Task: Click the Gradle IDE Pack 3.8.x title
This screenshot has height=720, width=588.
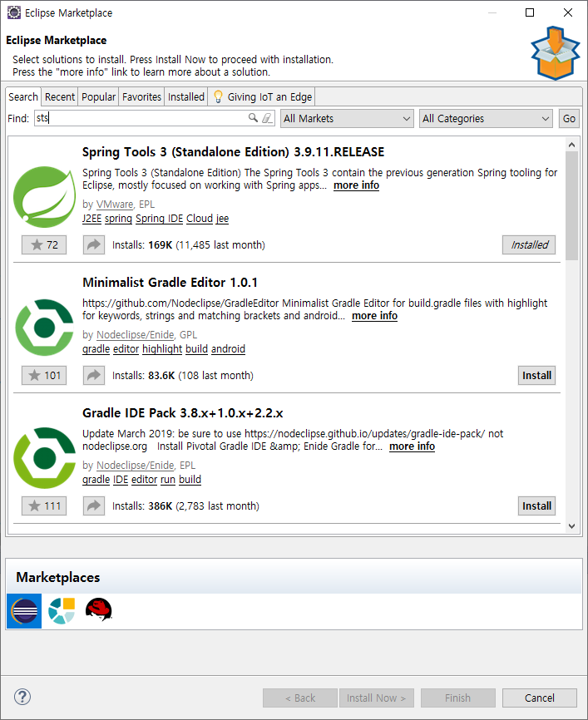Action: point(182,413)
